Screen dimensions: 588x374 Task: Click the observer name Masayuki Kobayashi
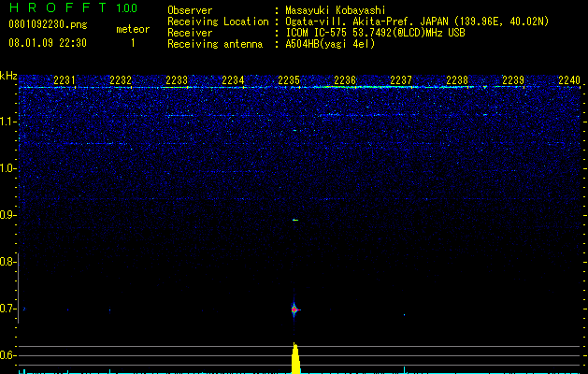(336, 10)
